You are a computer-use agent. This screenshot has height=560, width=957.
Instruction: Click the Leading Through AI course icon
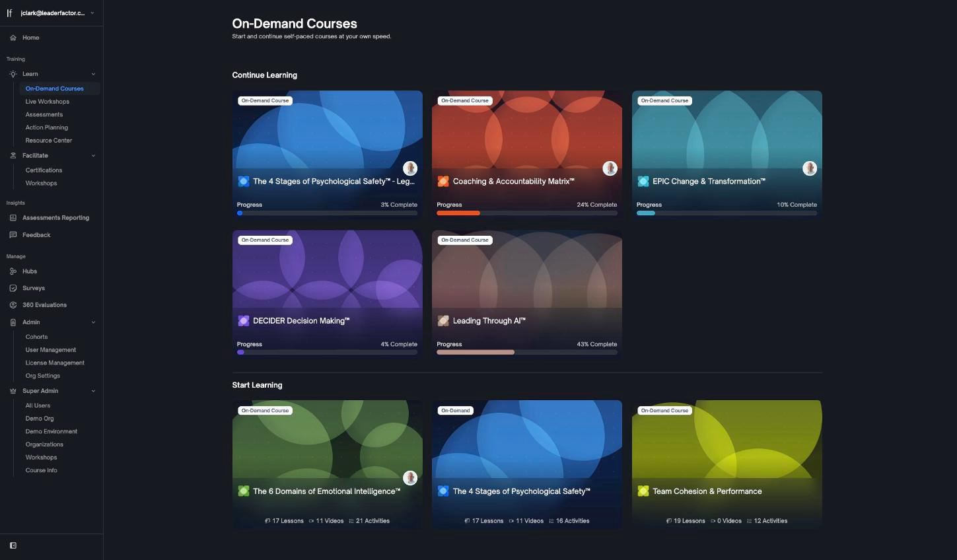click(443, 321)
